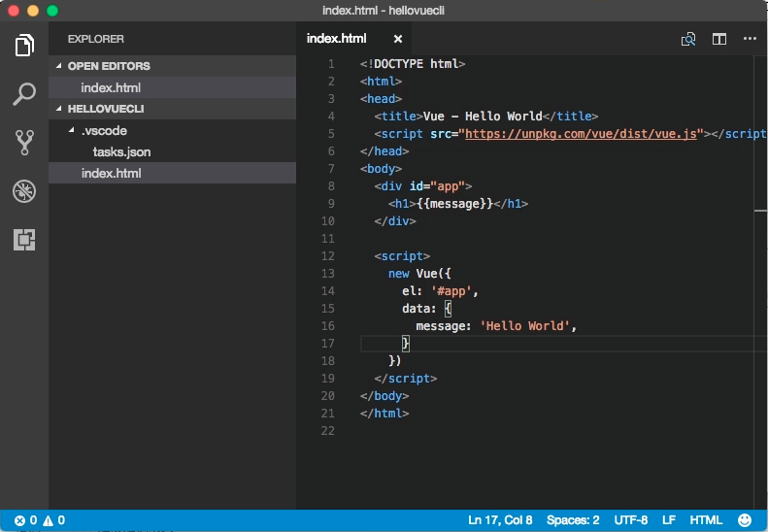Send feedback via the smiley icon

pyautogui.click(x=745, y=520)
